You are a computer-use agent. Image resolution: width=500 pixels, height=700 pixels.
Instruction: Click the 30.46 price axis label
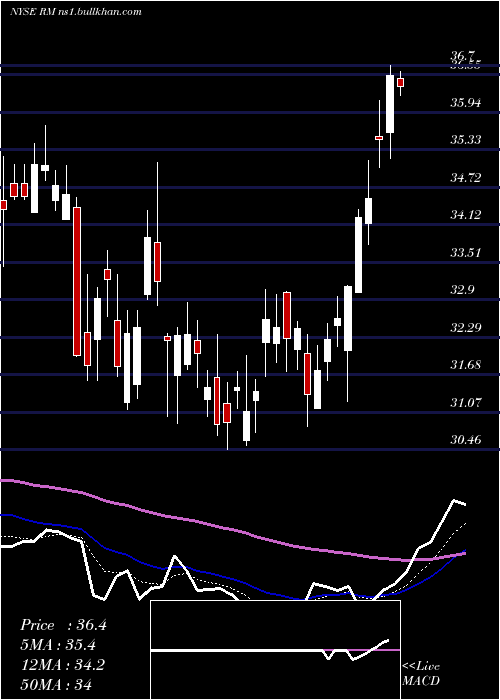(465, 440)
